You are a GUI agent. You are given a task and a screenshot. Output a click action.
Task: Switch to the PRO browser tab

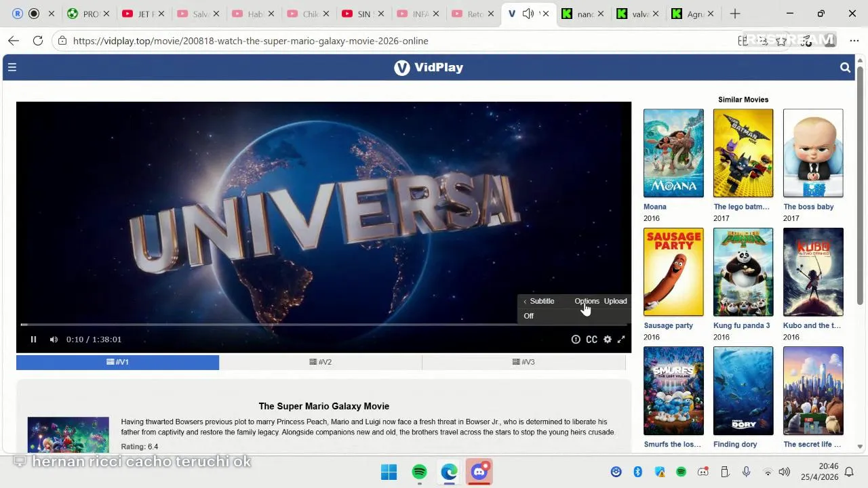coord(89,14)
